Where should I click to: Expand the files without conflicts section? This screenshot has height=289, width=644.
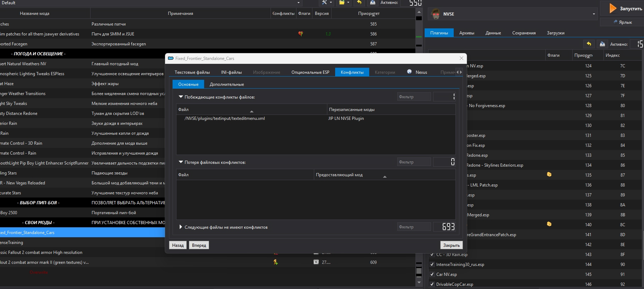click(181, 227)
